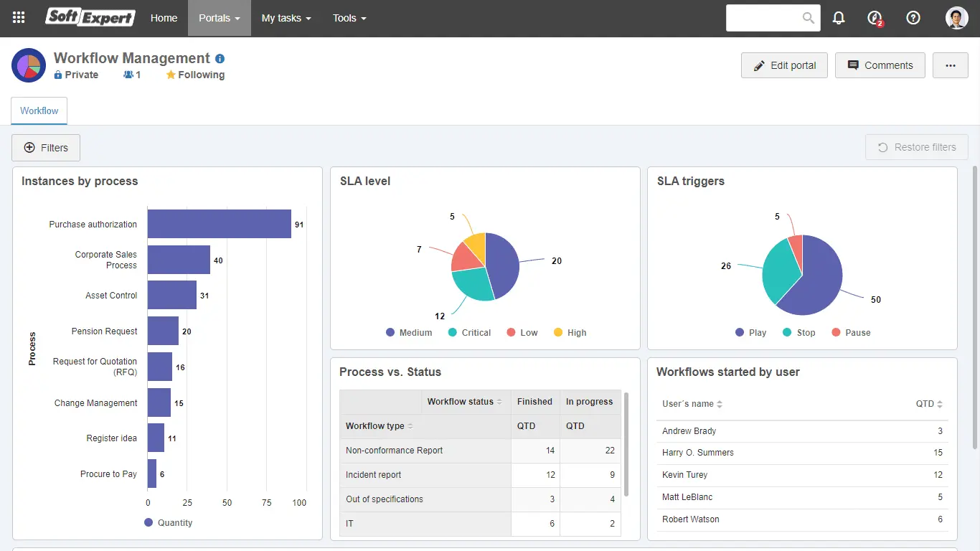This screenshot has height=551, width=980.
Task: Click the help question mark icon
Action: click(913, 18)
